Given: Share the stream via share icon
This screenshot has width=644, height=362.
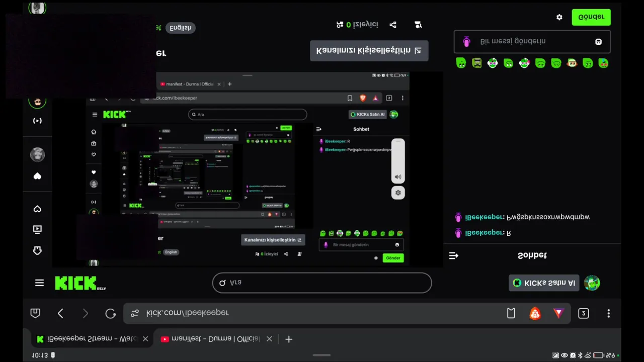Looking at the screenshot, I should pos(393,25).
